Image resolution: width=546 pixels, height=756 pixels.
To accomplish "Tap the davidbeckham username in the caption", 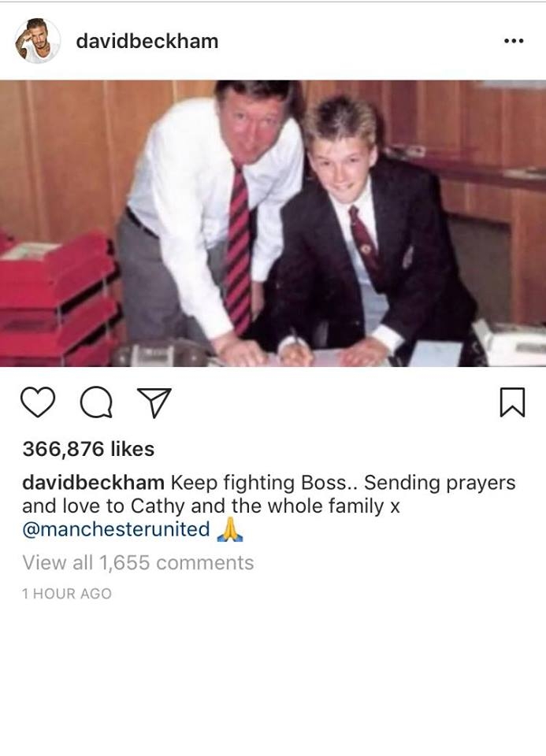I will pyautogui.click(x=93, y=483).
